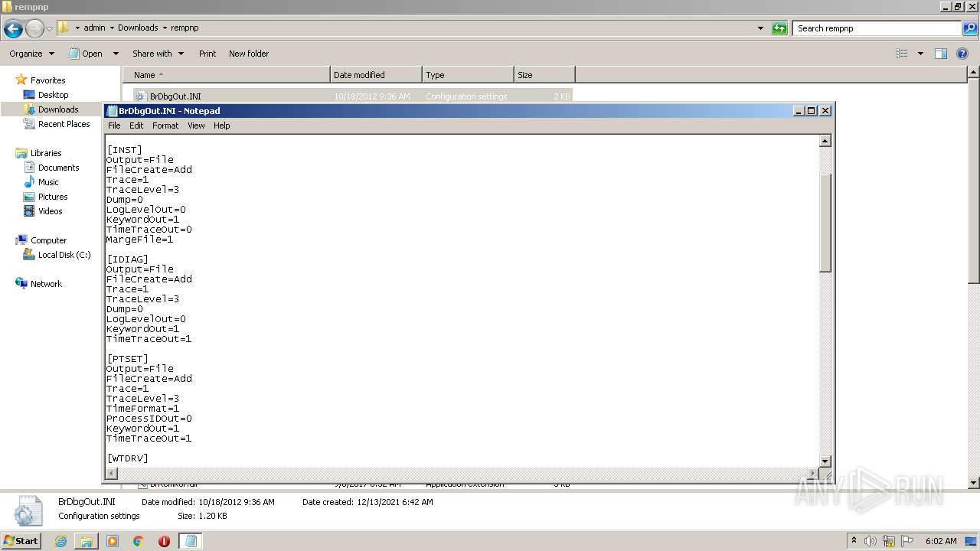Open the View menu in Notepad
Viewport: 980px width, 551px height.
196,126
